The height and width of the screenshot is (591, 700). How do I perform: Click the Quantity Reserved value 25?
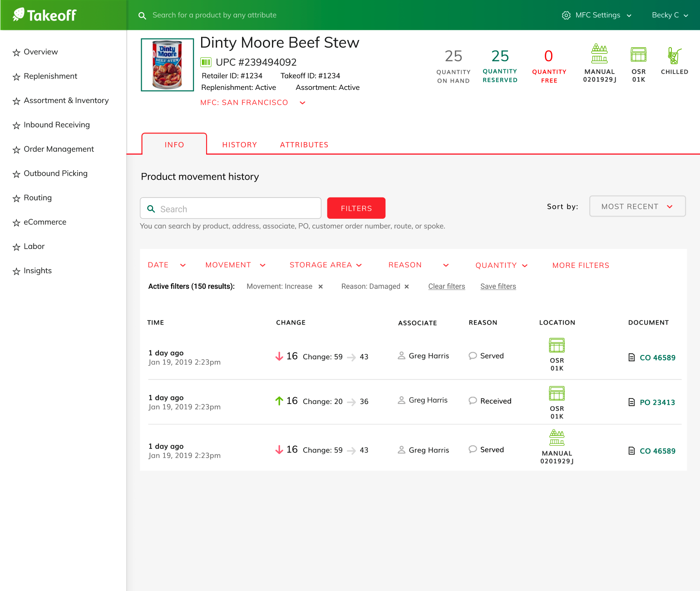[500, 56]
